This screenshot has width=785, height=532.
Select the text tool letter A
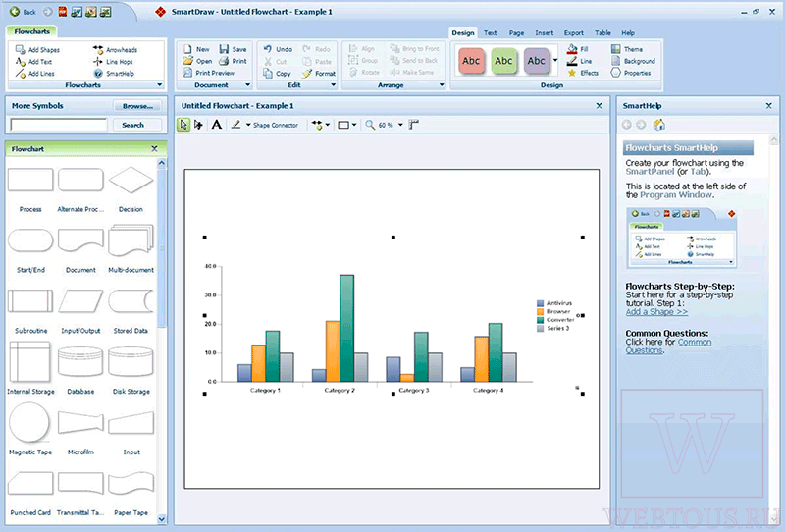point(216,125)
